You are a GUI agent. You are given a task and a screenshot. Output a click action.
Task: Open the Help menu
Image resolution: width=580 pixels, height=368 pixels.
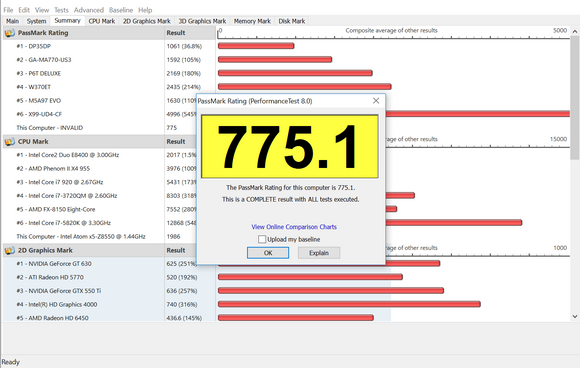(145, 10)
